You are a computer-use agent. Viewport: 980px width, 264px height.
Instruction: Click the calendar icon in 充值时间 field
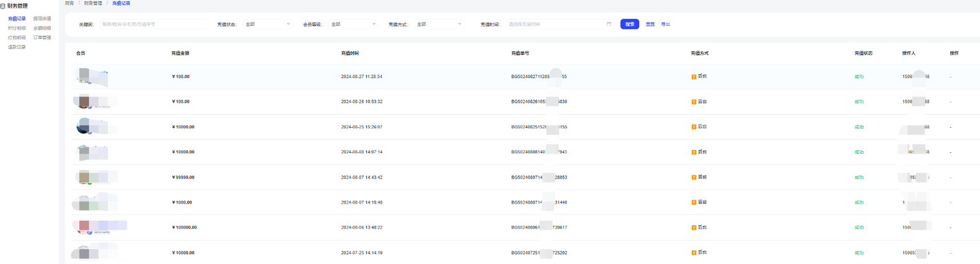[x=608, y=24]
